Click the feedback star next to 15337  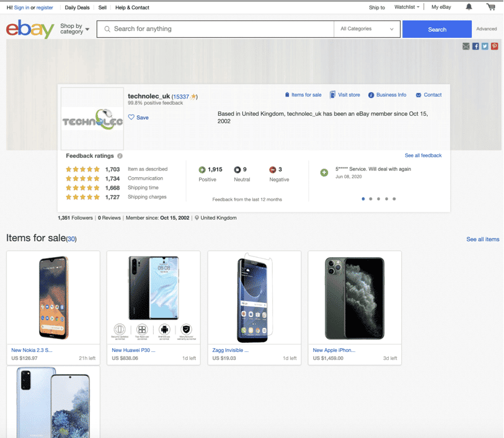coord(193,96)
